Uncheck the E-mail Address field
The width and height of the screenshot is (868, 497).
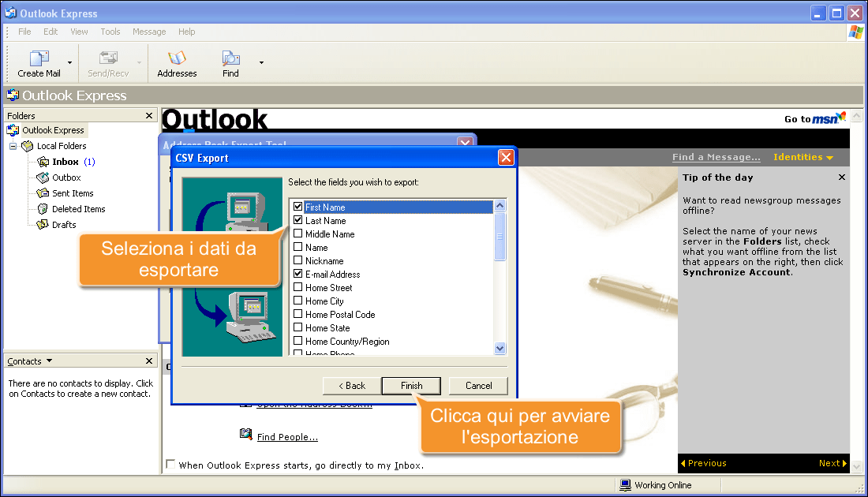297,274
